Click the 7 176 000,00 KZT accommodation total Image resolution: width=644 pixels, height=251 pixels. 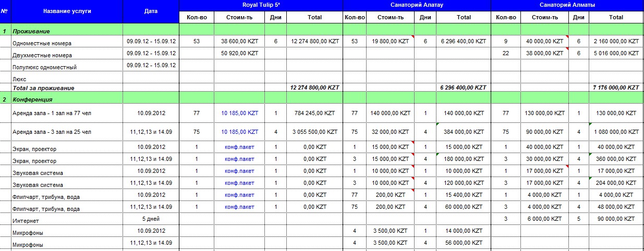[616, 87]
